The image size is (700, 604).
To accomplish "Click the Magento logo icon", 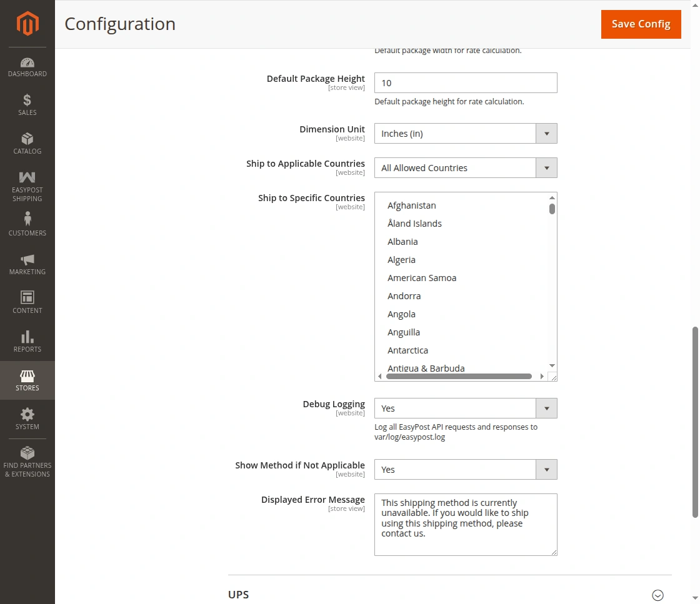I will [27, 23].
